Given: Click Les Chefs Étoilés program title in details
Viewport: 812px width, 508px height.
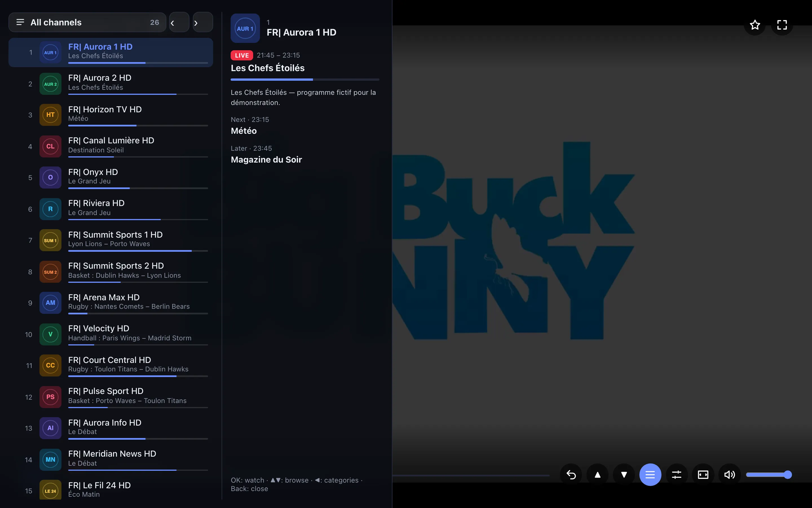Looking at the screenshot, I should pos(268,68).
